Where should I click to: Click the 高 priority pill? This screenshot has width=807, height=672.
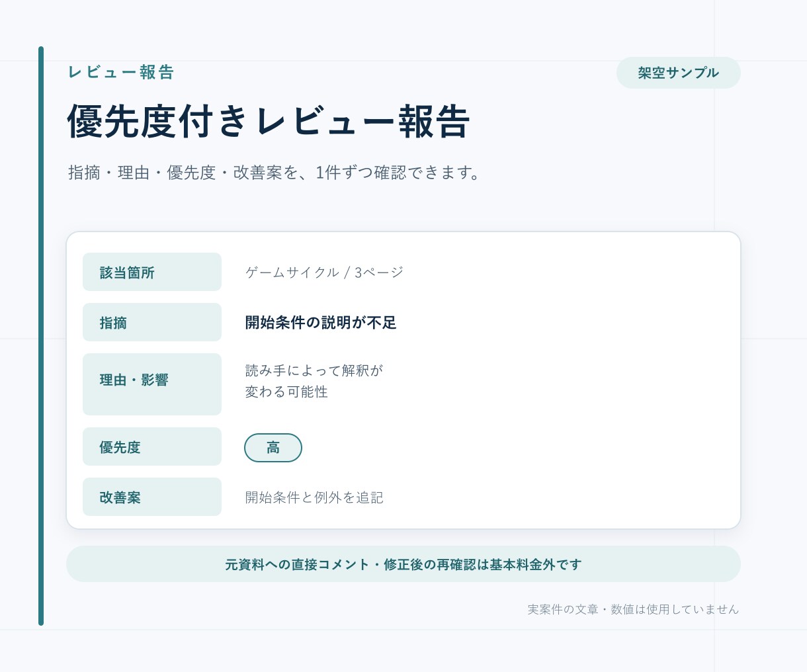point(273,448)
